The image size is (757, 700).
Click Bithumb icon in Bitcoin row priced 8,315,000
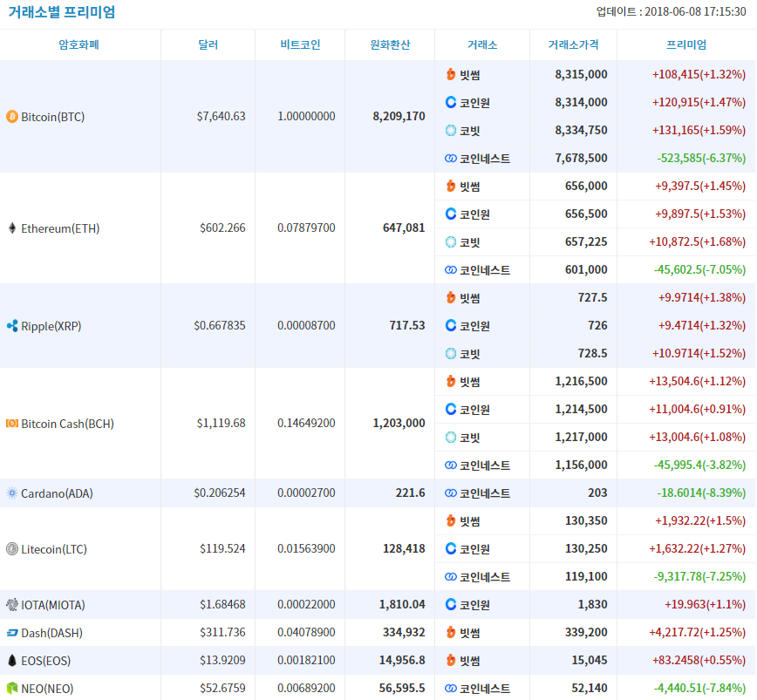pyautogui.click(x=450, y=74)
